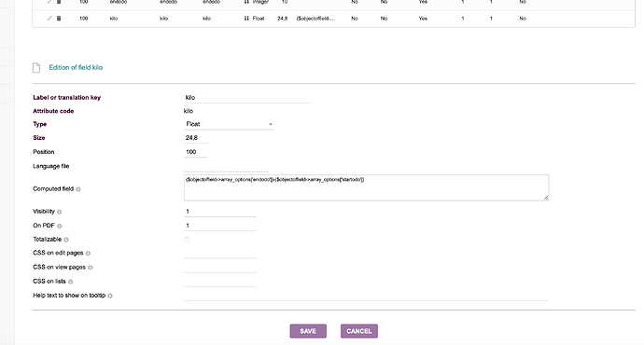The image size is (644, 345).
Task: Click the info icon beside CSS on lists
Action: click(x=71, y=282)
